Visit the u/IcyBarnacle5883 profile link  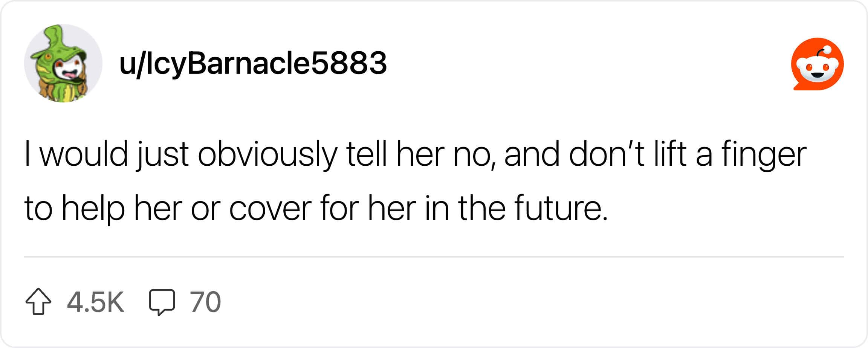[x=253, y=64]
